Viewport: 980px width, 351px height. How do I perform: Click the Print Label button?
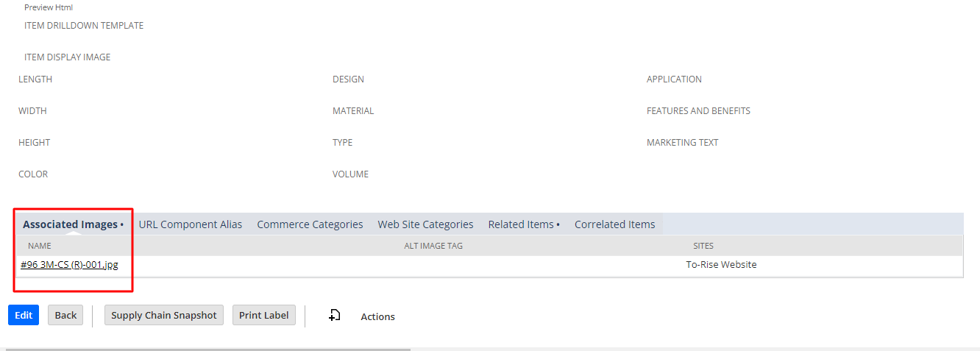(264, 315)
